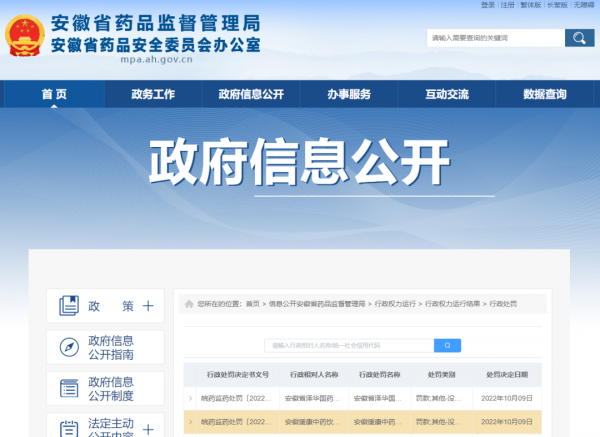The width and height of the screenshot is (600, 437).
Task: Click the 政府信息公开制度 list icon
Action: click(x=68, y=388)
